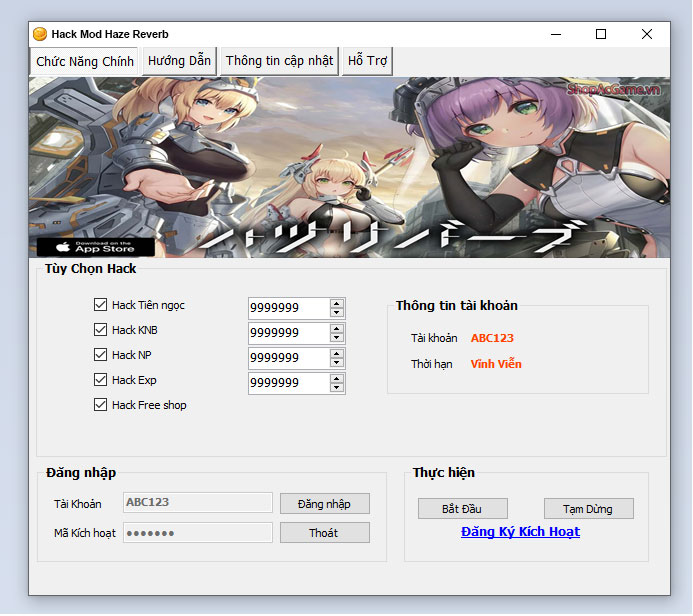Increase the Hack Tiên ngọc value with up arrow
Image resolution: width=693 pixels, height=616 pixels.
(337, 303)
